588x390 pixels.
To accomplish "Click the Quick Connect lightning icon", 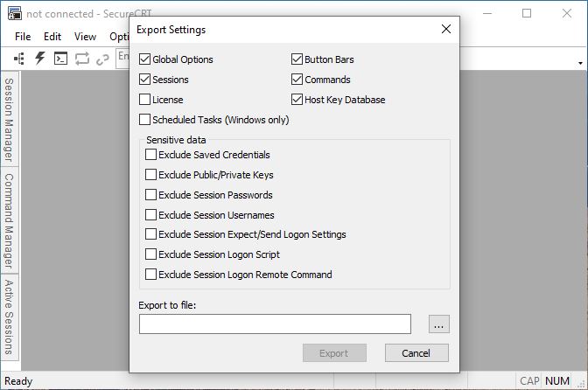I will 39,59.
